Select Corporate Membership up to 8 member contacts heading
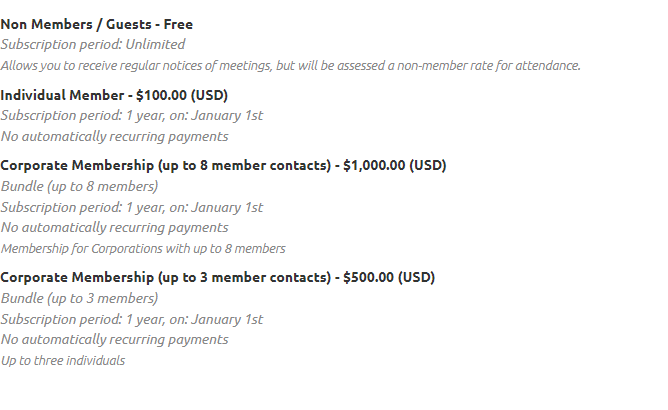The height and width of the screenshot is (410, 668). pos(223,165)
